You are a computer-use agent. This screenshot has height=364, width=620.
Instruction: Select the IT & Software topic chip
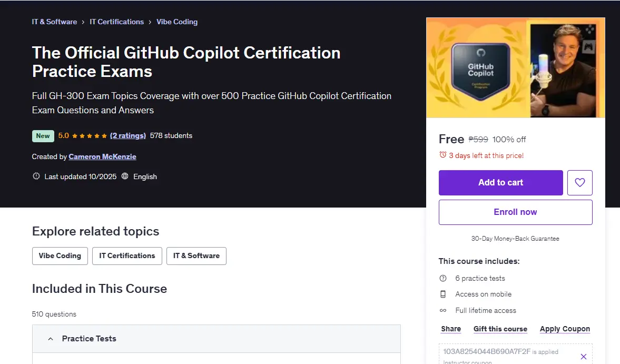point(196,255)
